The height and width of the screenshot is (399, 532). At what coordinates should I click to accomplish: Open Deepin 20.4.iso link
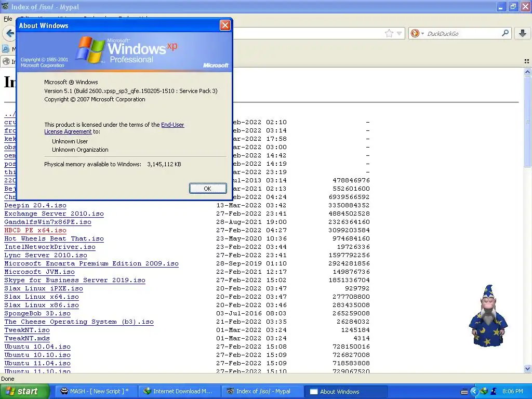(x=35, y=205)
